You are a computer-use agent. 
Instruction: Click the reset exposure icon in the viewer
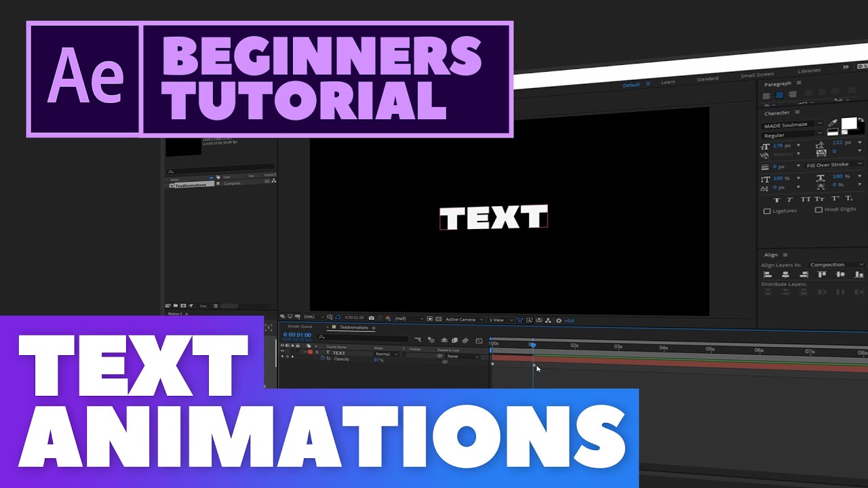click(x=559, y=321)
